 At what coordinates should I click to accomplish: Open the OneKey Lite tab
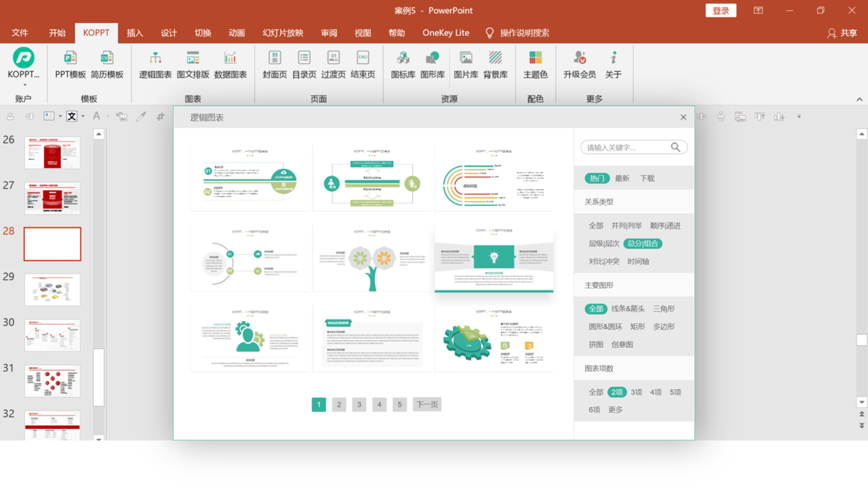click(x=446, y=33)
